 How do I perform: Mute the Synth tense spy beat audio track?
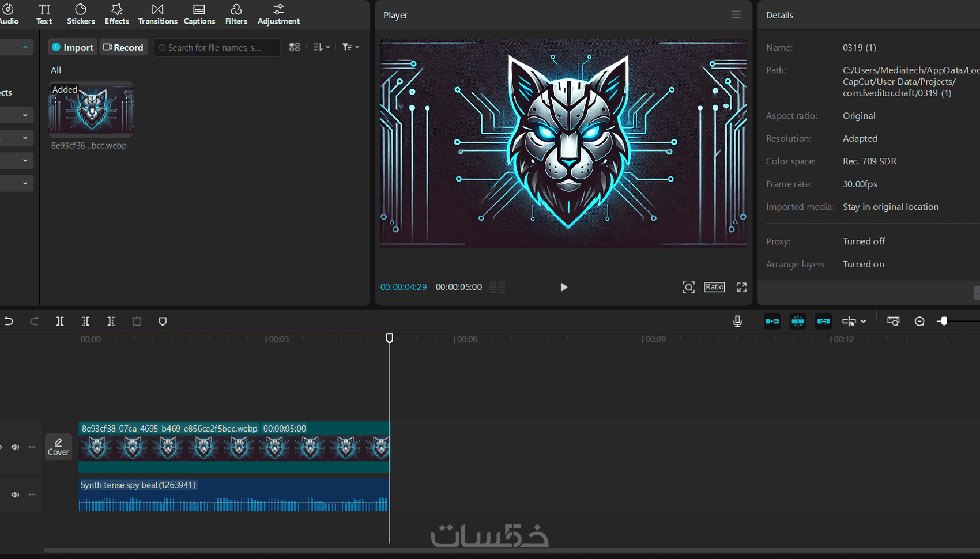pyautogui.click(x=16, y=494)
